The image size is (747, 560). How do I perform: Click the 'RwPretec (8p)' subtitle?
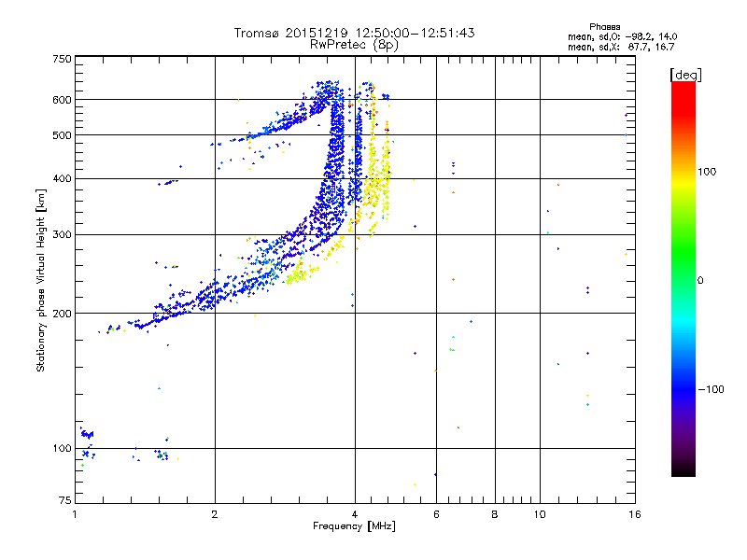coord(354,45)
